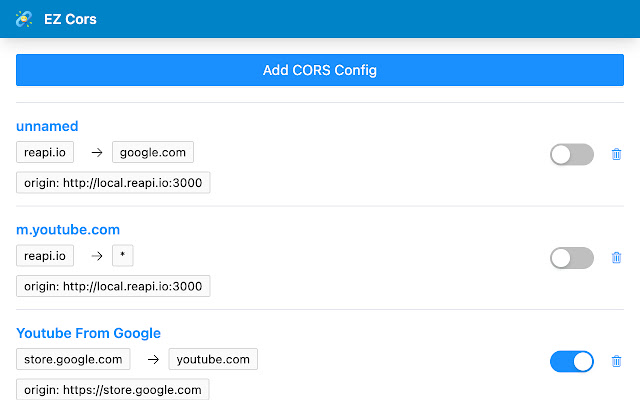This screenshot has width=640, height=400.
Task: Click arrow between store.google.com and youtube.com
Action: [x=153, y=360]
